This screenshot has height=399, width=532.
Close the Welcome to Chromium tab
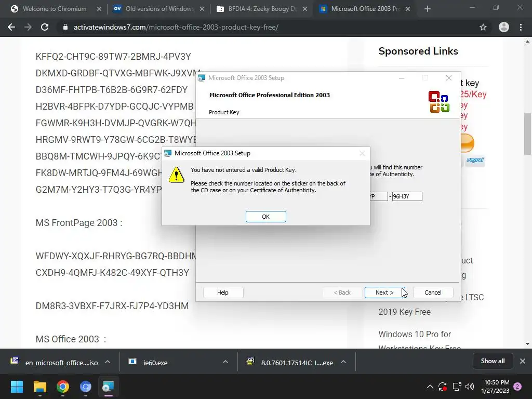click(x=99, y=9)
